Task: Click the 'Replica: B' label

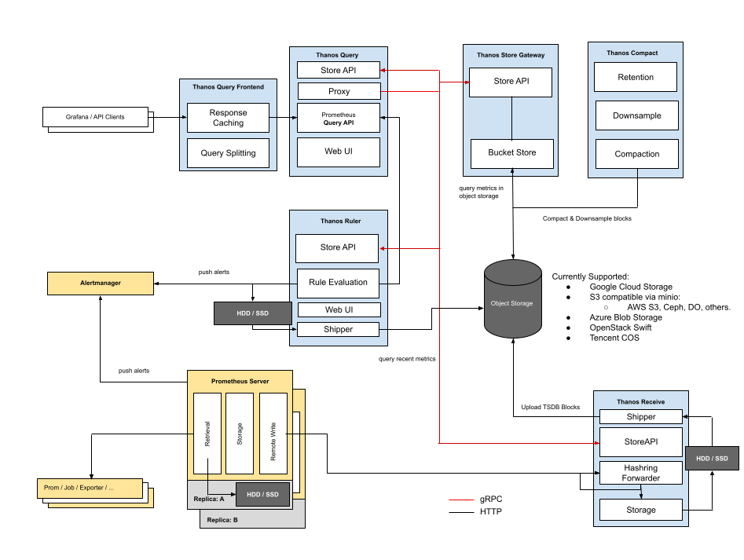Action: click(x=222, y=520)
